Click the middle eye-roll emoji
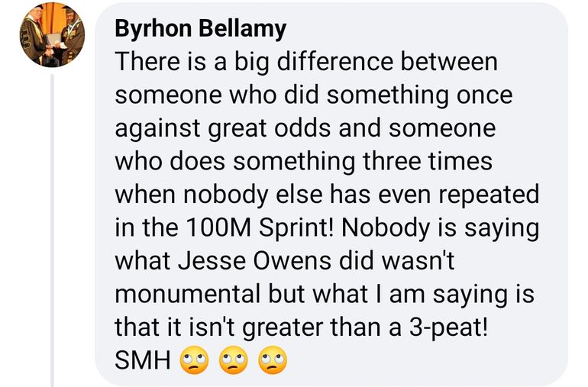Screen dimensions: 588x387 (x=234, y=360)
